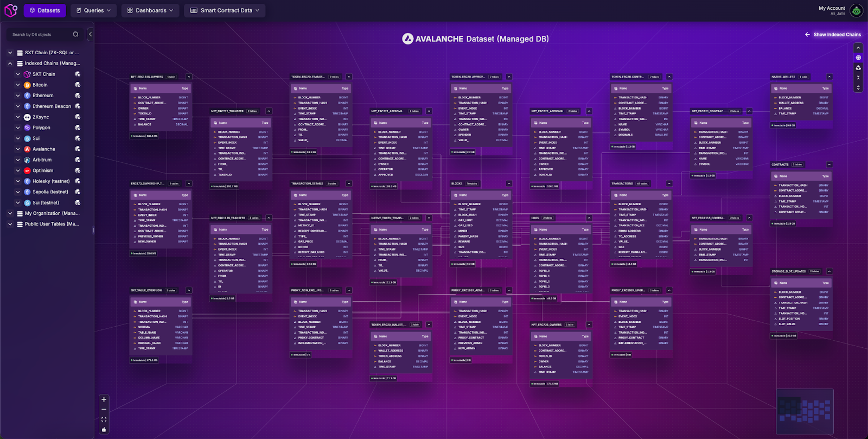Click WALLET_ADDRESS column in NATIVE_WALLETS table

tap(791, 103)
